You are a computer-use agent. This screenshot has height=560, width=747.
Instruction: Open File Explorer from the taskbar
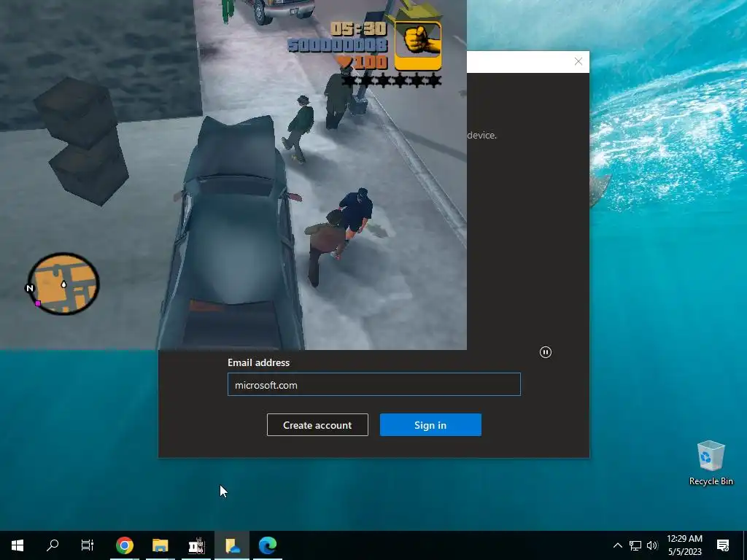click(160, 545)
